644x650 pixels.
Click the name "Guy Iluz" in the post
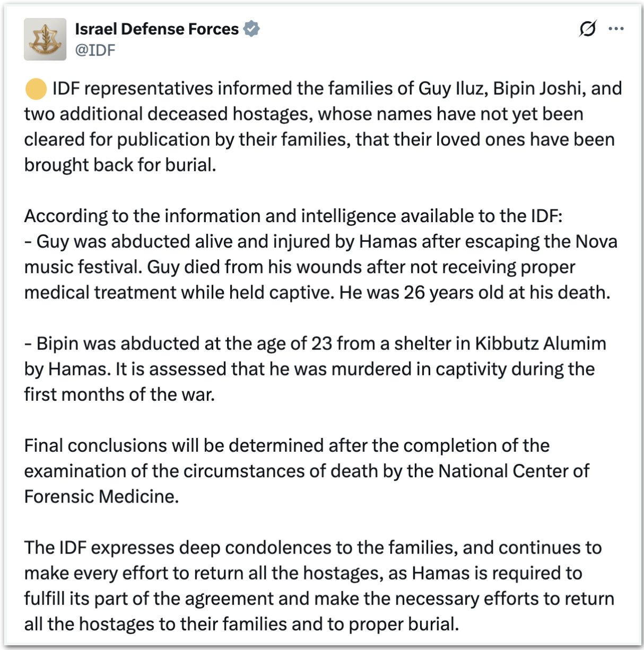pos(451,89)
